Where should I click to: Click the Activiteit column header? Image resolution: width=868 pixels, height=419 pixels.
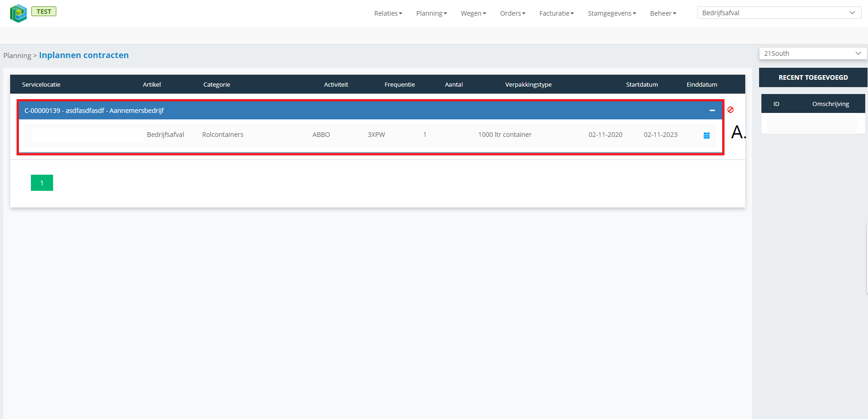tap(336, 84)
